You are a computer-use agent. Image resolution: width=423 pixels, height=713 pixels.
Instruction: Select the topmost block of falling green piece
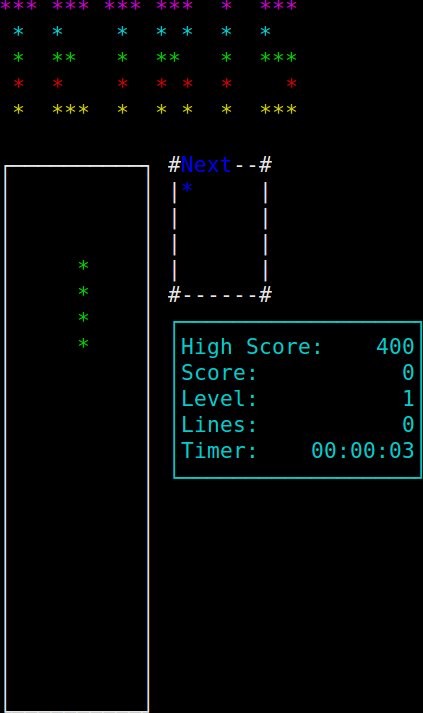point(83,266)
